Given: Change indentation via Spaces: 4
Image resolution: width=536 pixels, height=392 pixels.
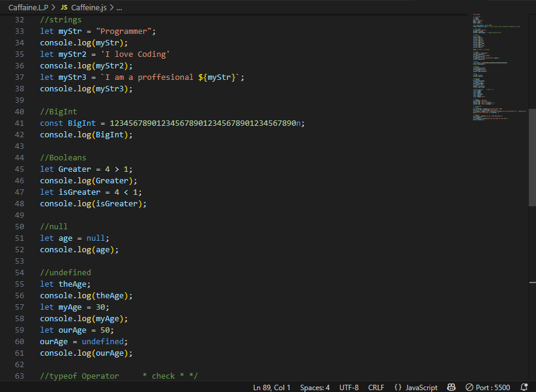Looking at the screenshot, I should pos(315,387).
